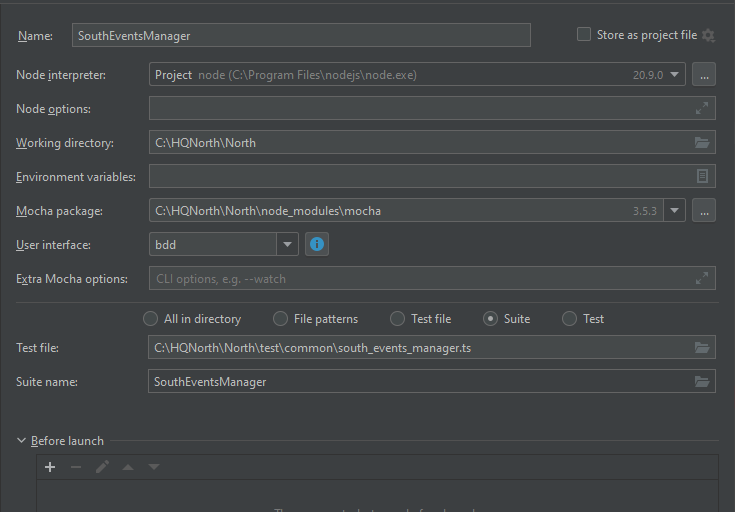Browse folder icon for Suite name

click(702, 381)
